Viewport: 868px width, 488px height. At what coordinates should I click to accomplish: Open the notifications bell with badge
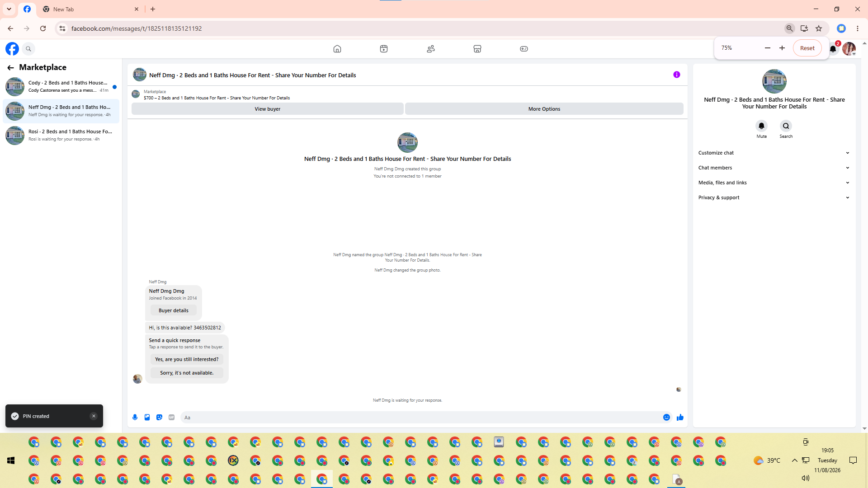(x=833, y=49)
